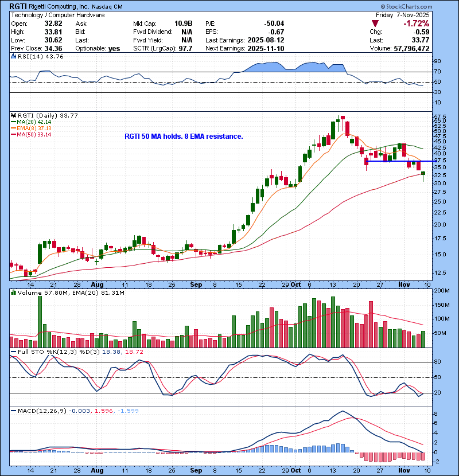The width and height of the screenshot is (459, 476).
Task: Click the Fwd Yield N/A value
Action: pyautogui.click(x=187, y=40)
